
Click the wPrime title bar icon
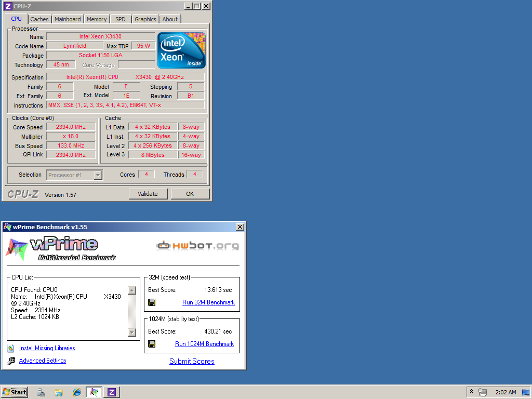[x=7, y=227]
